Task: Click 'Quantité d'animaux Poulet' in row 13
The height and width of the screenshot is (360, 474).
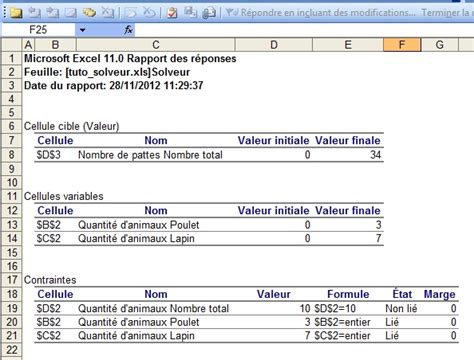Action: (139, 225)
